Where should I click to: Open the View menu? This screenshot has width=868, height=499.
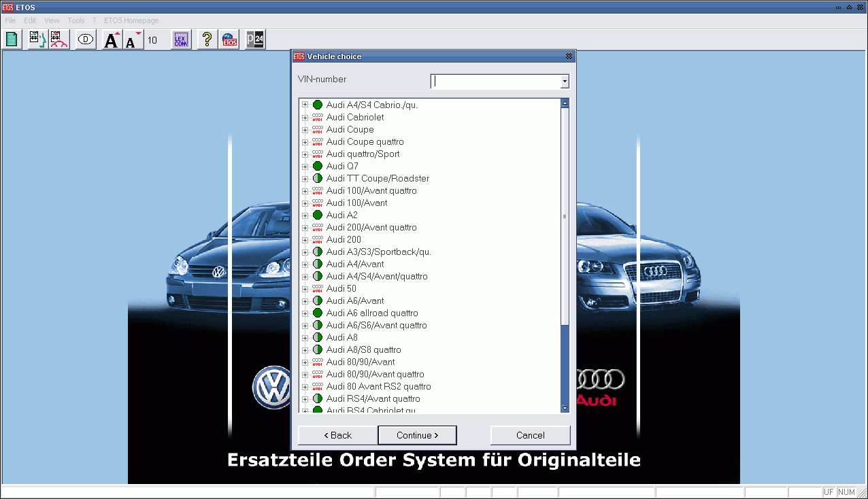click(52, 20)
